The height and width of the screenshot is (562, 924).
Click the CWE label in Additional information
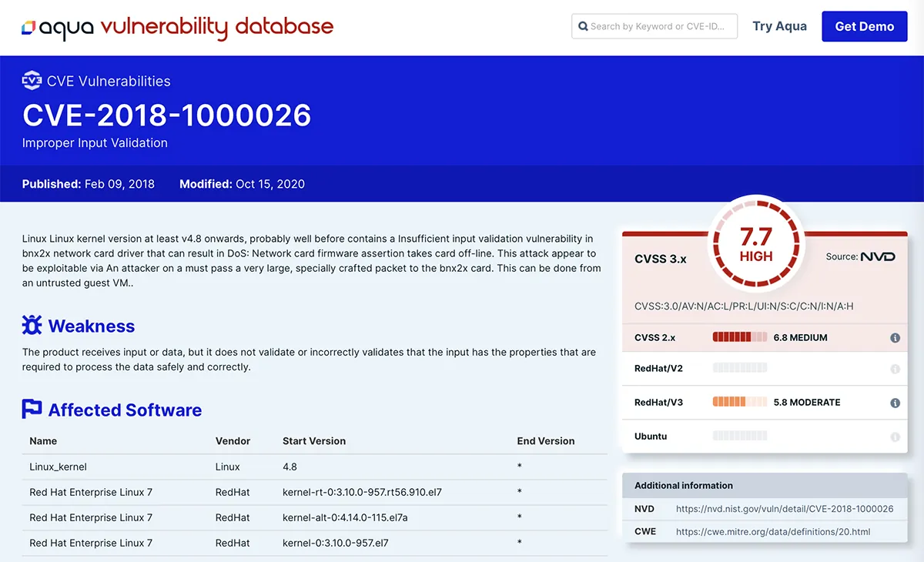coord(645,531)
